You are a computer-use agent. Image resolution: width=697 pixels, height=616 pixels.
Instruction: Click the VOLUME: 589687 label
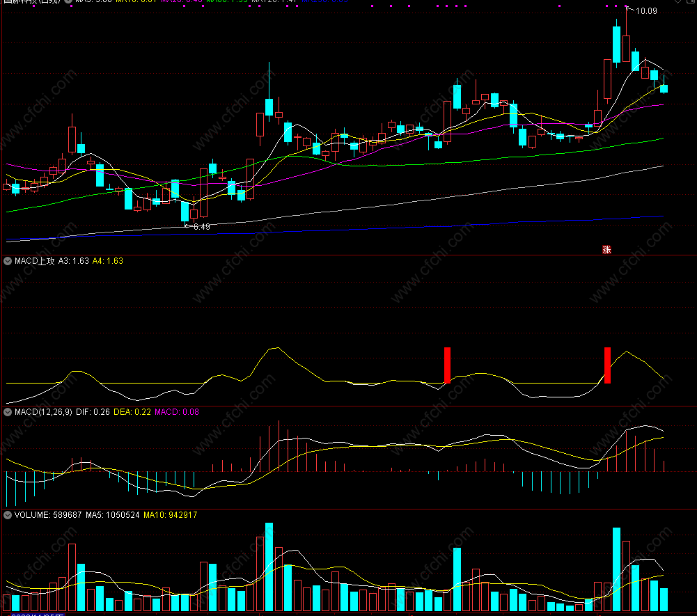coord(48,515)
